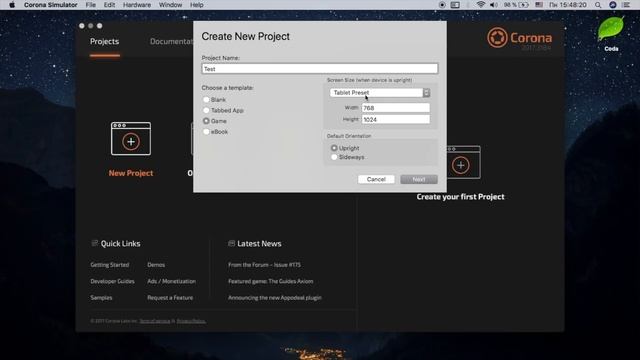The image size is (640, 360).
Task: Open the Apple menu
Action: tap(12, 5)
